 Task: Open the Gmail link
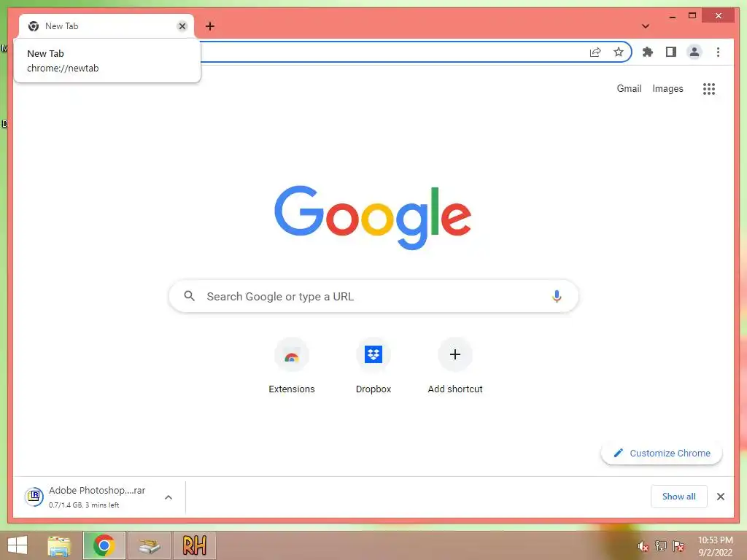click(x=629, y=88)
